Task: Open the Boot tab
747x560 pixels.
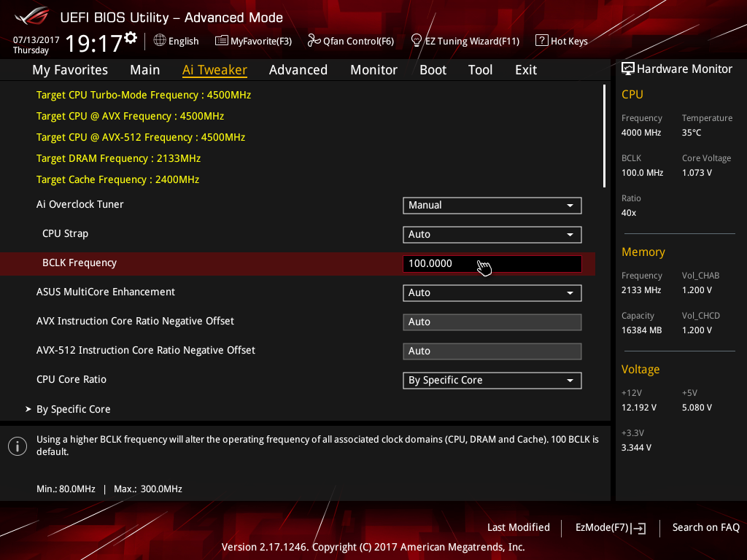Action: pyautogui.click(x=433, y=70)
